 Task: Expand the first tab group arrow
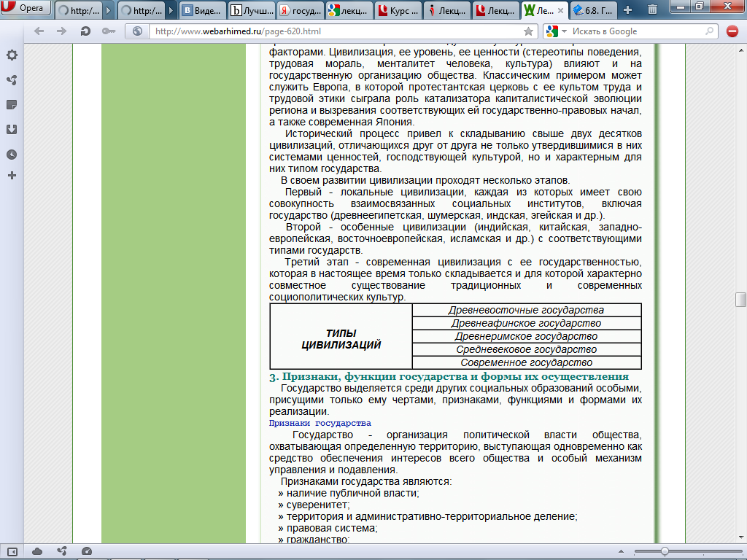108,10
